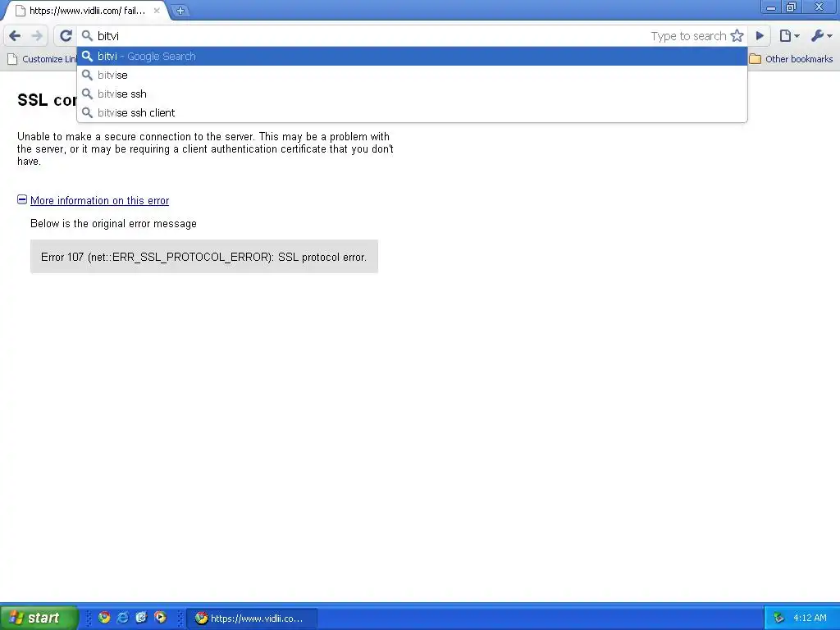Click 'Below is the original error message' text
The height and width of the screenshot is (630, 840).
click(x=113, y=223)
